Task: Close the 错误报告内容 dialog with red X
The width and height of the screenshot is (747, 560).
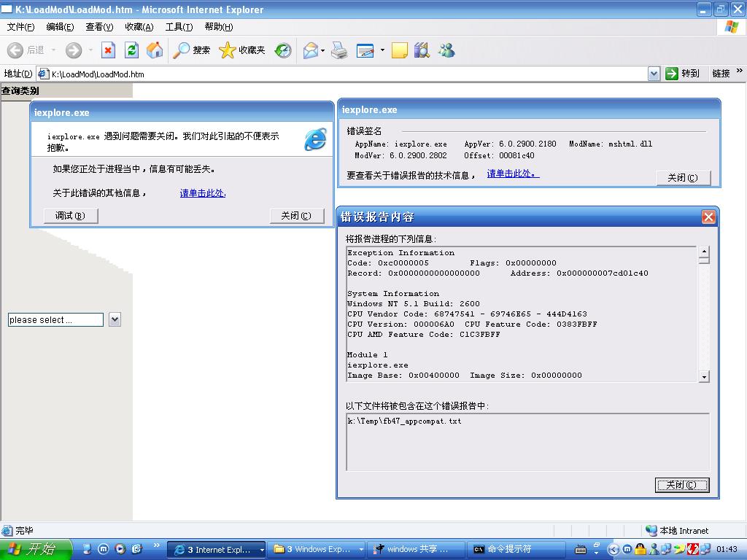Action: coord(708,217)
